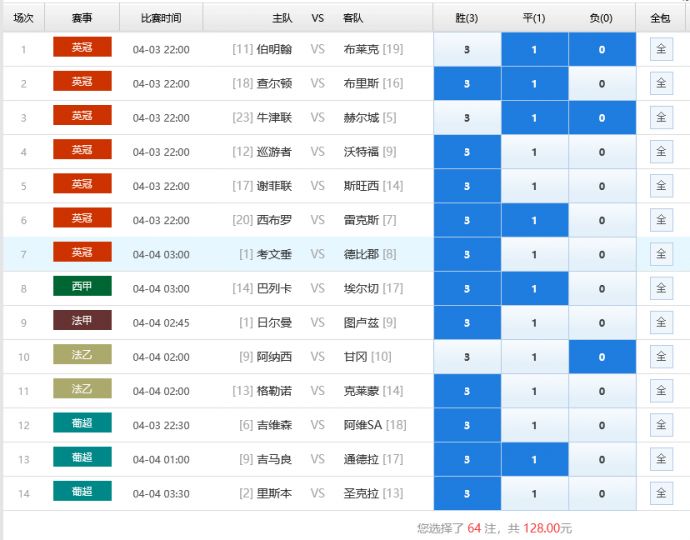The height and width of the screenshot is (540, 690).
Task: Select all outcomes (全) for 考文垂 match
Action: point(661,254)
